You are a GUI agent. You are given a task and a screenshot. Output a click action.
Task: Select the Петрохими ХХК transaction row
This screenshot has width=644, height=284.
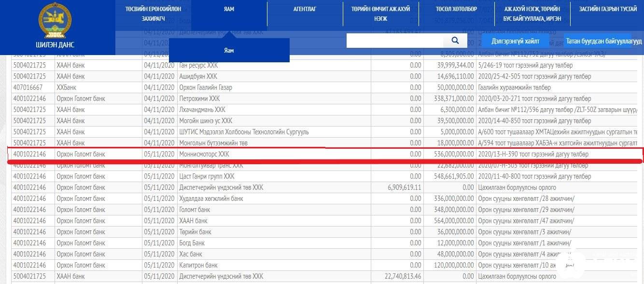click(199, 99)
